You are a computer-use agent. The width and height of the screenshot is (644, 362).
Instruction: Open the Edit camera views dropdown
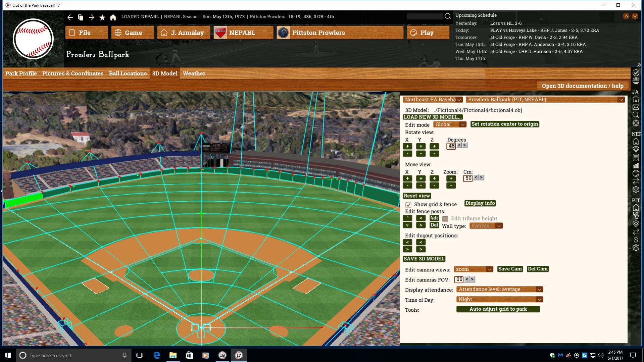coord(473,269)
